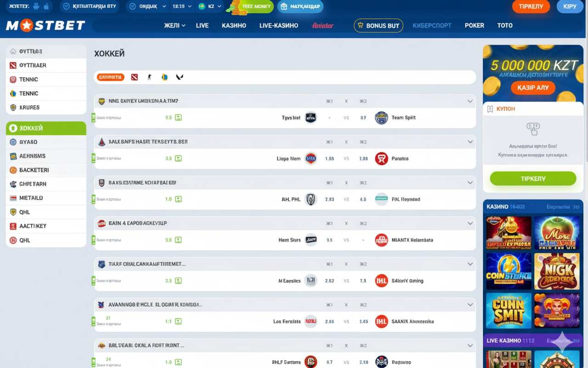Click the НАТҚАЙДАР gift button
The height and width of the screenshot is (368, 588).
pos(300,6)
